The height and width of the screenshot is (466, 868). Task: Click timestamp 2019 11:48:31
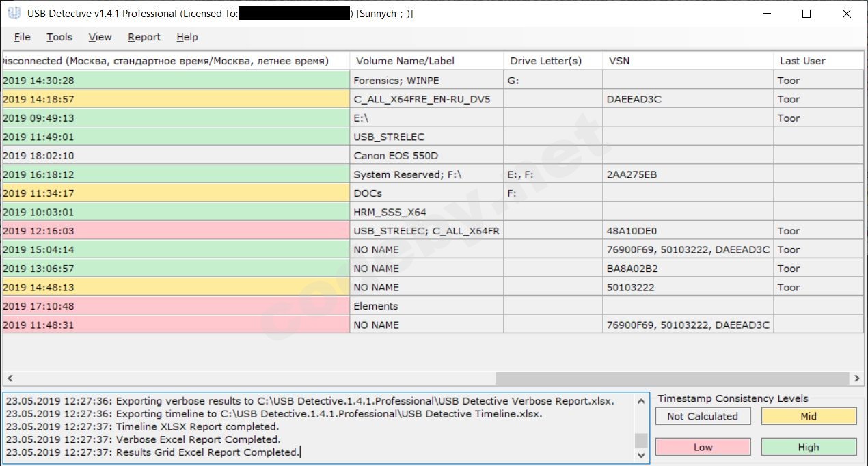[x=176, y=325]
